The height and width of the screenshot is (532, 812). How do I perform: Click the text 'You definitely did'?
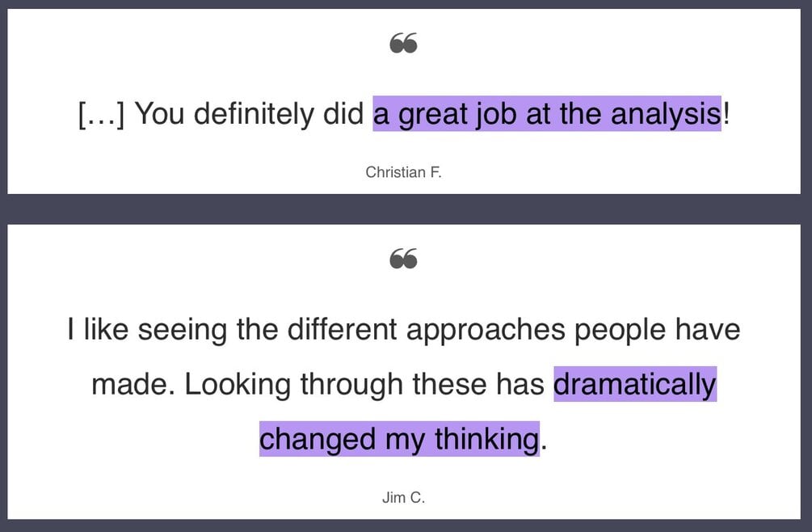click(x=249, y=113)
